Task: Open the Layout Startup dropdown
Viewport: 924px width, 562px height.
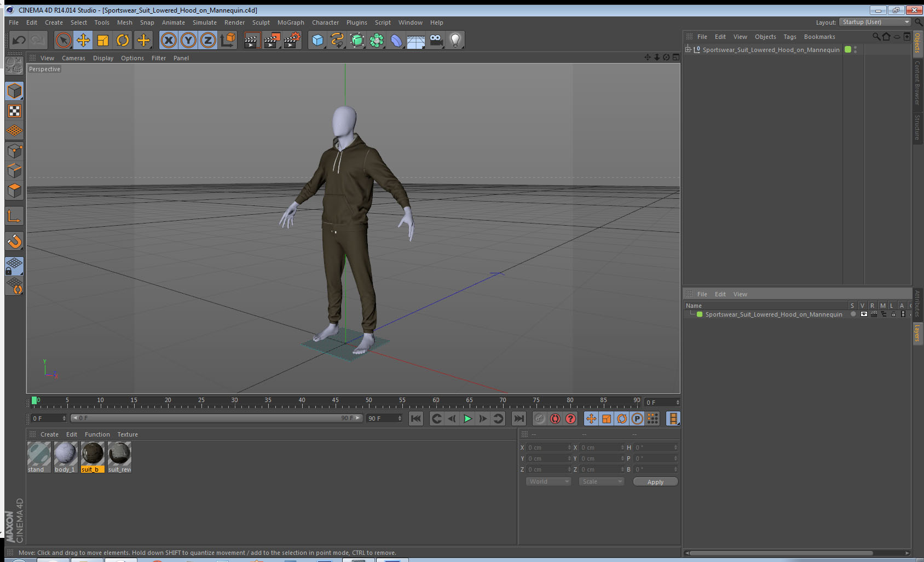Action: point(875,22)
